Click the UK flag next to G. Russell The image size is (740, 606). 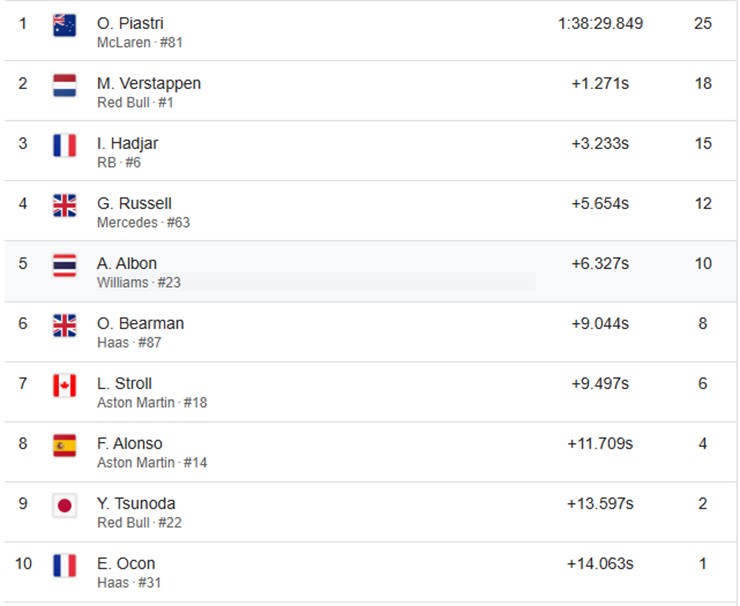pos(64,205)
